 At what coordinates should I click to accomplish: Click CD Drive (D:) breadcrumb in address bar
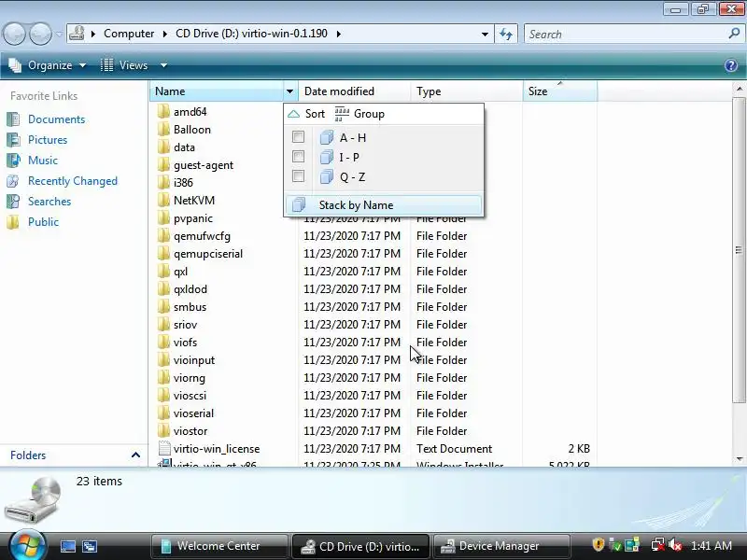[251, 34]
